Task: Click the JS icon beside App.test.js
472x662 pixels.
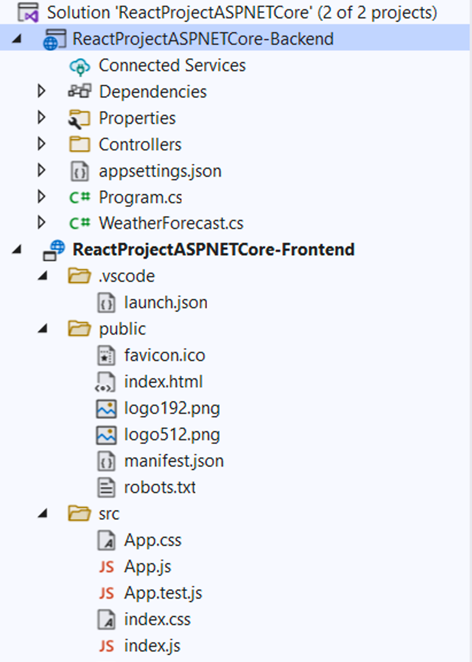Action: [x=106, y=594]
